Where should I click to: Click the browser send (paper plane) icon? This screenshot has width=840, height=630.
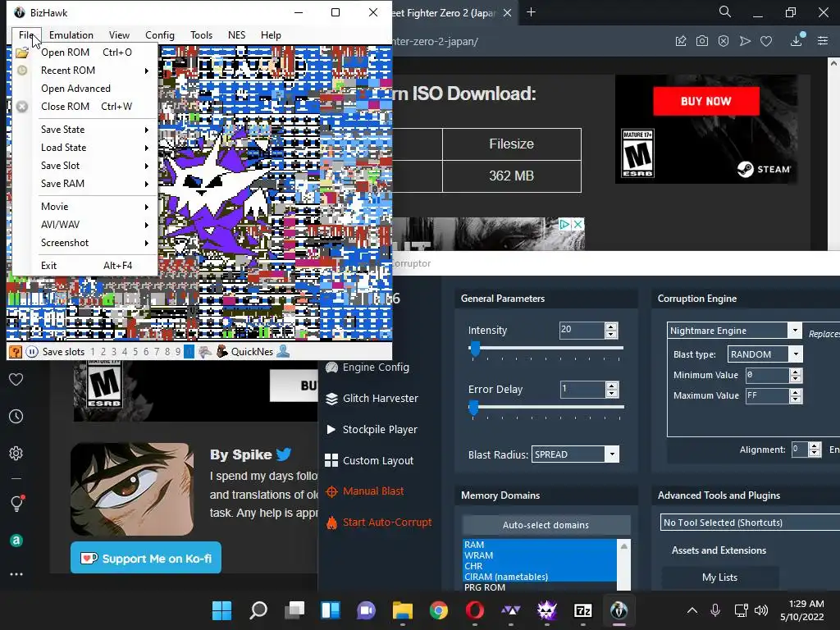pos(745,41)
